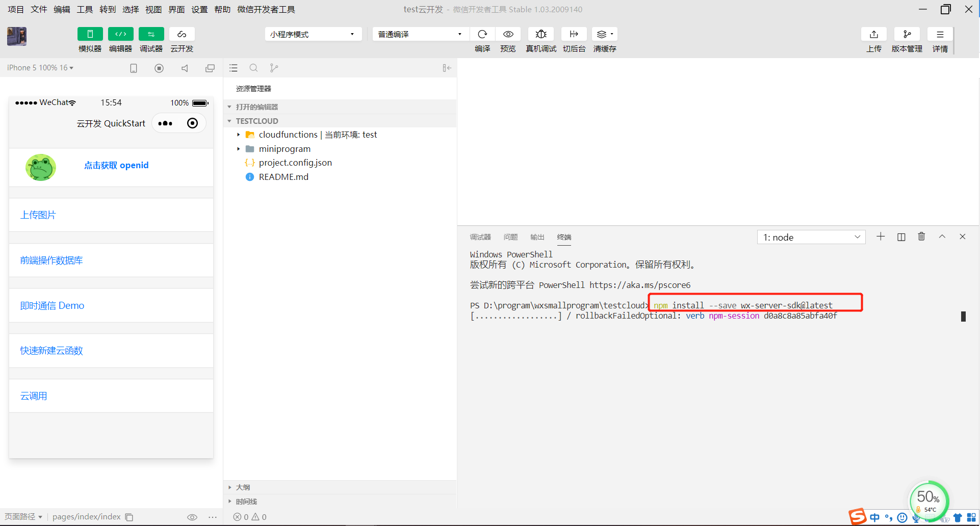The image size is (980, 526).
Task: Click the 编译 compile icon
Action: (482, 34)
